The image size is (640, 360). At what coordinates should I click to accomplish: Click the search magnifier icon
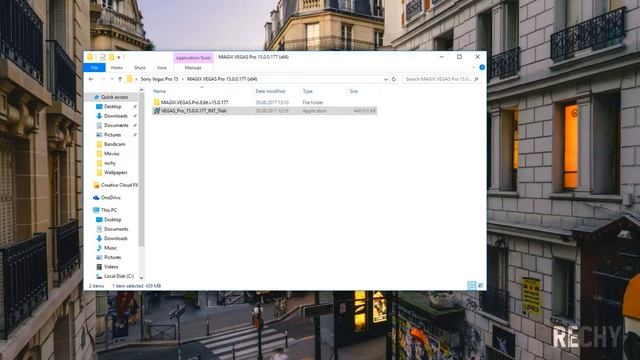coord(476,79)
